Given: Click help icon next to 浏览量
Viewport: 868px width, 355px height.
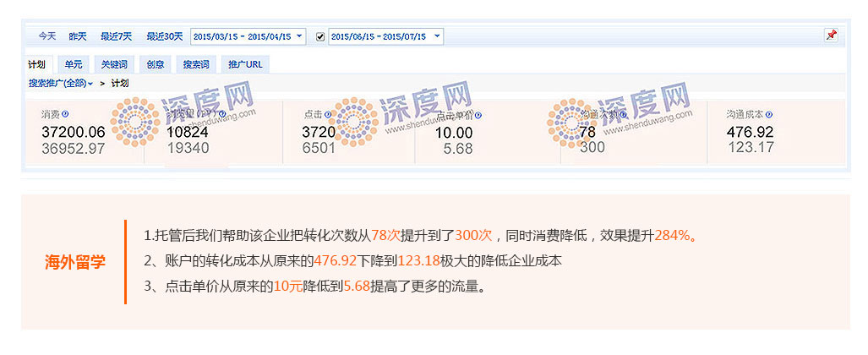Looking at the screenshot, I should (221, 114).
